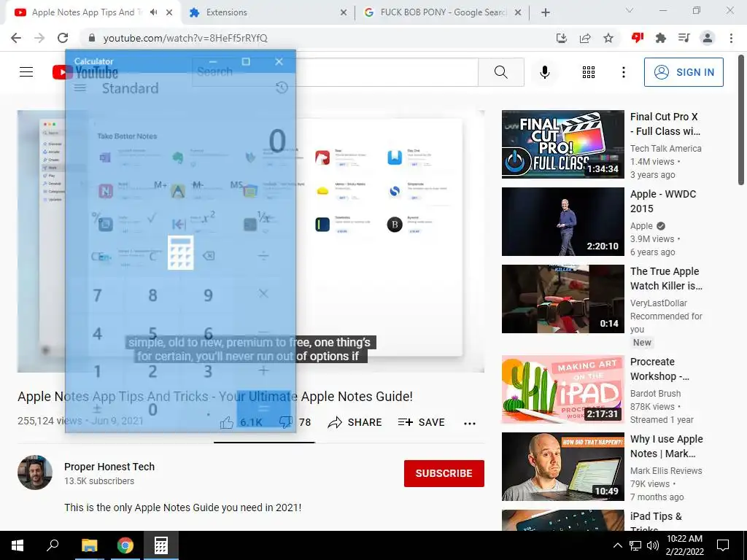The width and height of the screenshot is (747, 560).
Task: Switch to Chrome on the taskbar
Action: point(125,545)
